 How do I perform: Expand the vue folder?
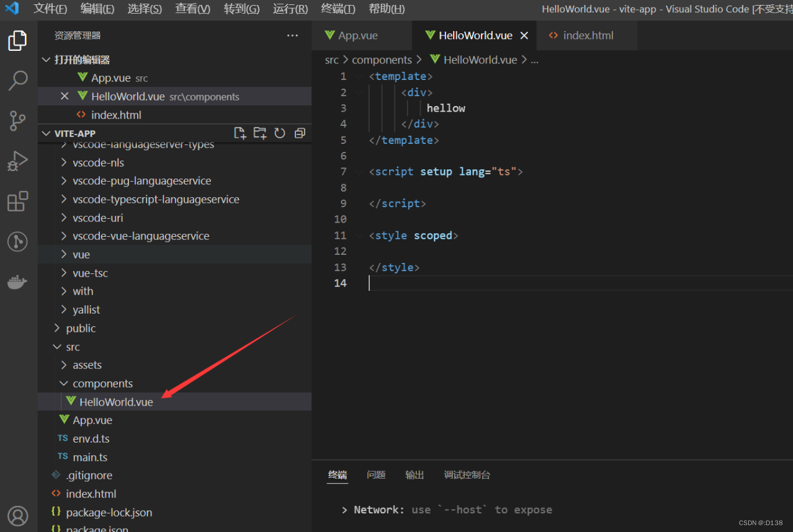pyautogui.click(x=174, y=254)
